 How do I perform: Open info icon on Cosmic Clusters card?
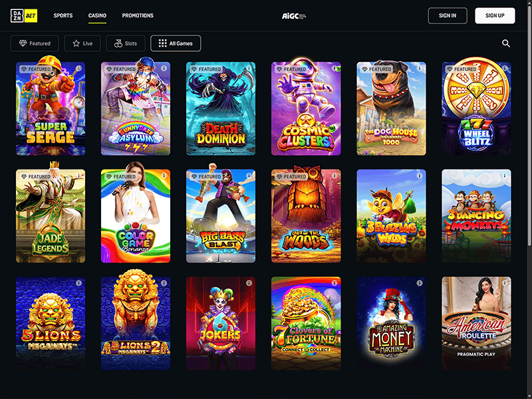(x=334, y=68)
